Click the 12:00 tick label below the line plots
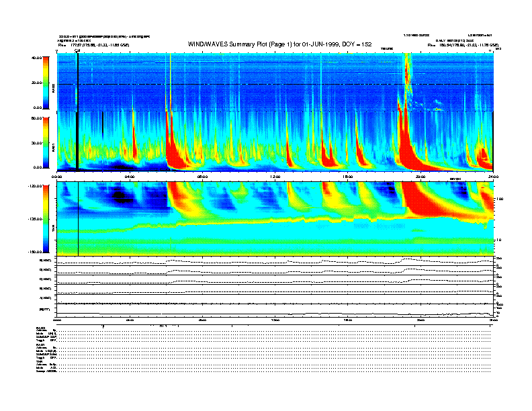Screen dimensions: 532x411 click(x=275, y=320)
